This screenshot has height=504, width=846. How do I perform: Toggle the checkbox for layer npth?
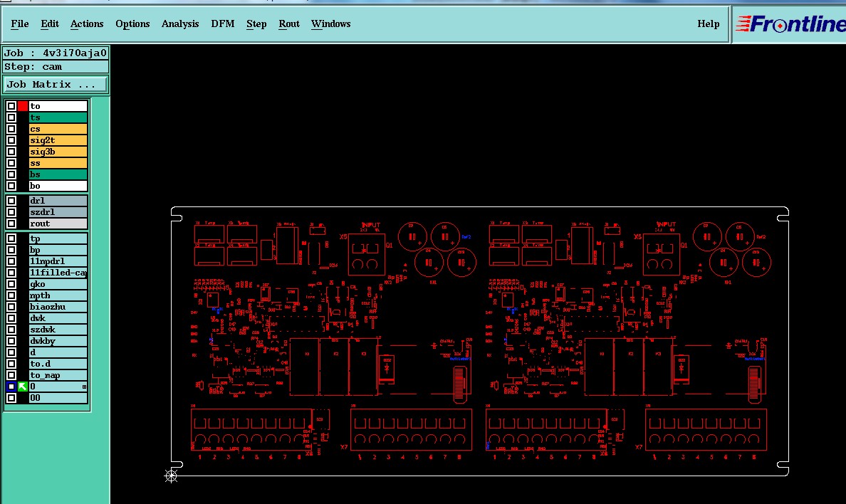point(11,295)
